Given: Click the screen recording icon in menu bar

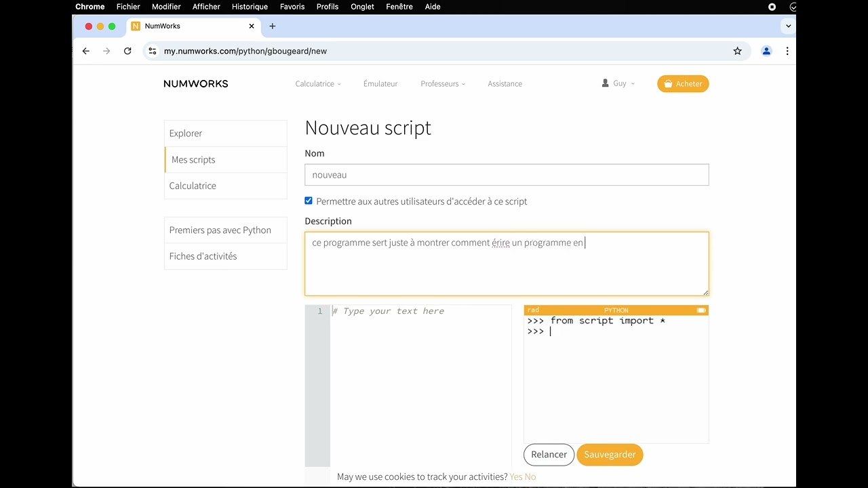Looking at the screenshot, I should [772, 7].
